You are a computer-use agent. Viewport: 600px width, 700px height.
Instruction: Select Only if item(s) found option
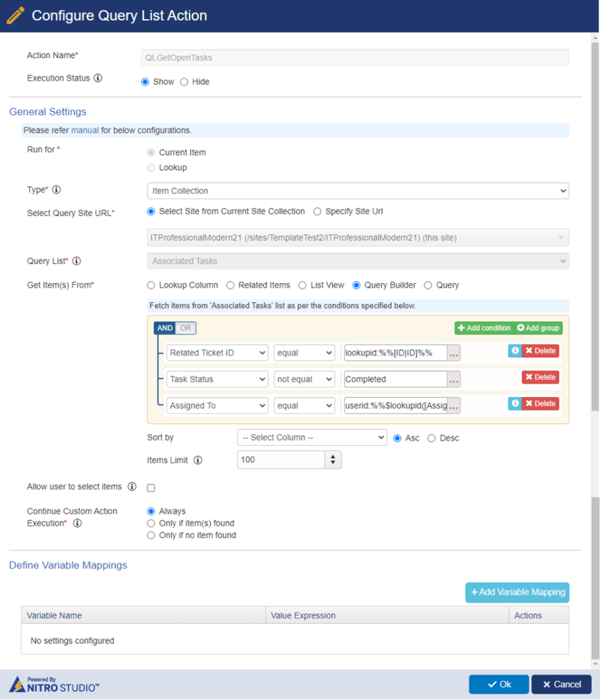point(151,523)
